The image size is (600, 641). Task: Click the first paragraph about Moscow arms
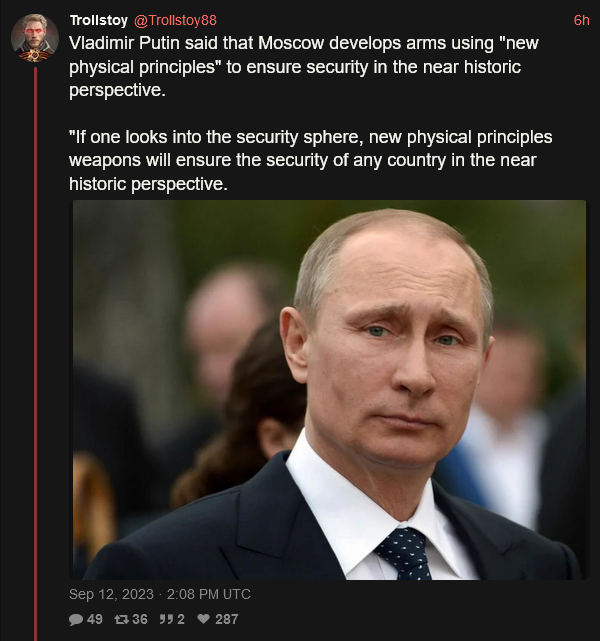(304, 67)
